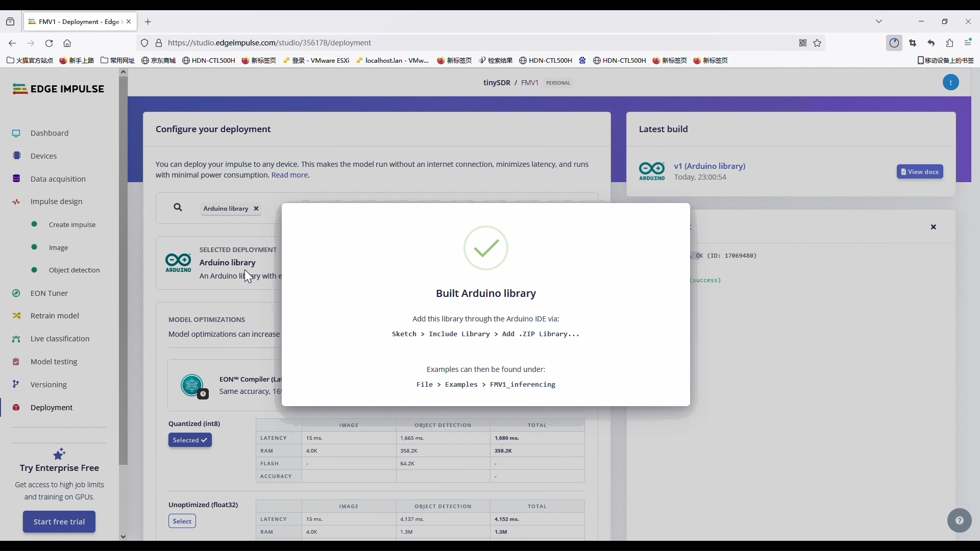
Task: Remove the Arduino library filter tag
Action: pos(256,209)
